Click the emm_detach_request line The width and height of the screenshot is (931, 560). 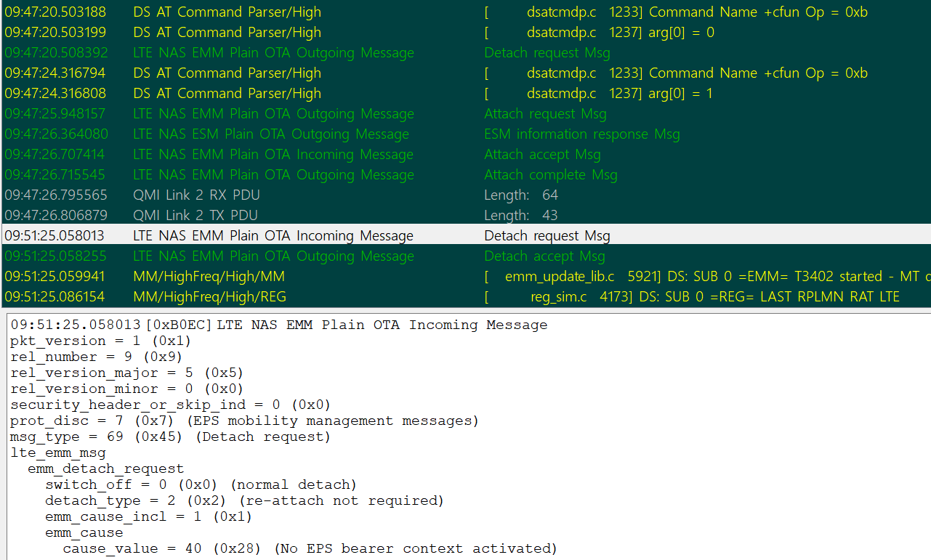click(x=106, y=468)
